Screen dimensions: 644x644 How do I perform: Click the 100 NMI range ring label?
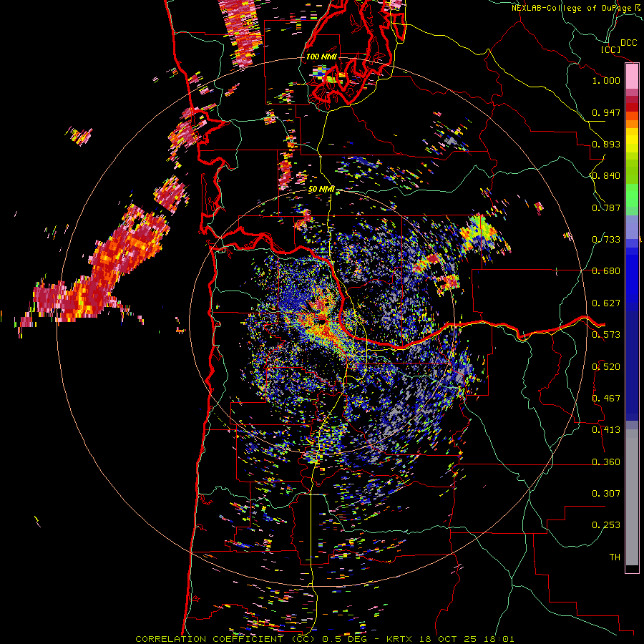coord(321,57)
